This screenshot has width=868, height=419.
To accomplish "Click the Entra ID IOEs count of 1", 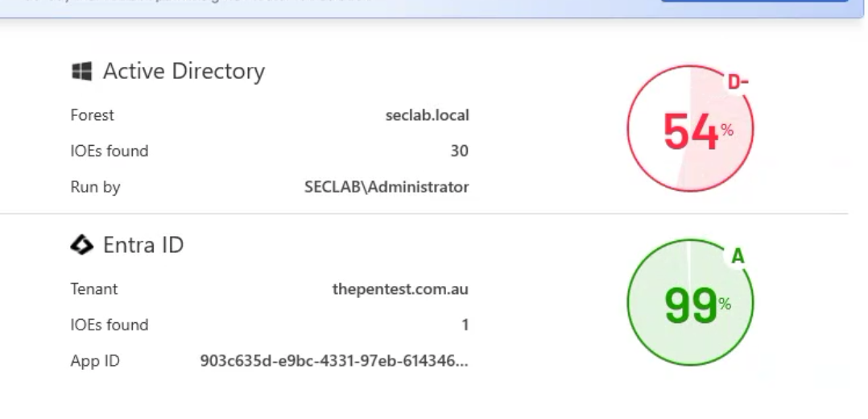I will pos(465,325).
